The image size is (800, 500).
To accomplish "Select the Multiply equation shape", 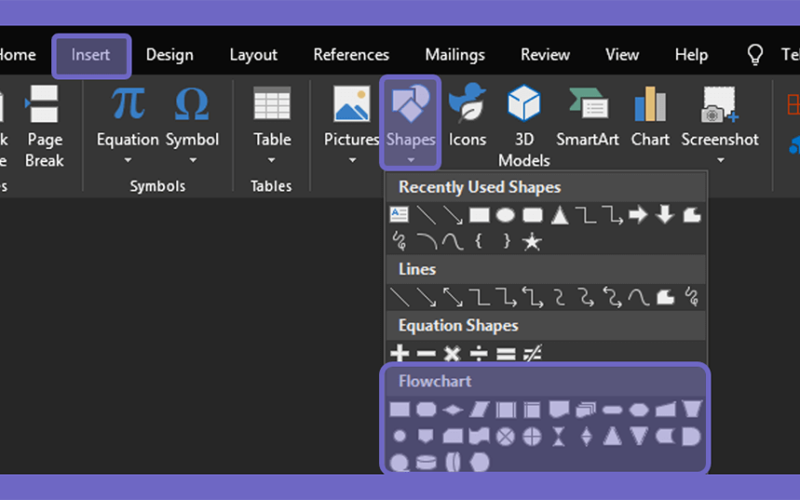I will coord(453,353).
